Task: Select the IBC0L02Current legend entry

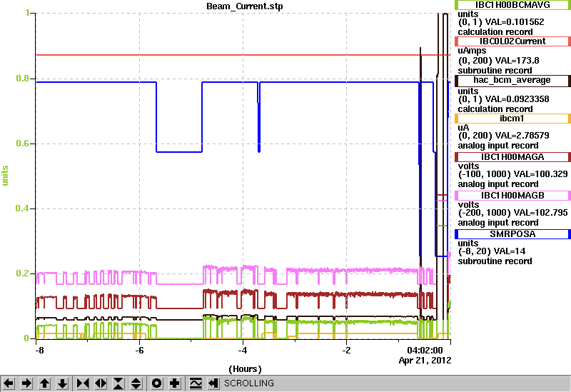Action: [x=512, y=41]
